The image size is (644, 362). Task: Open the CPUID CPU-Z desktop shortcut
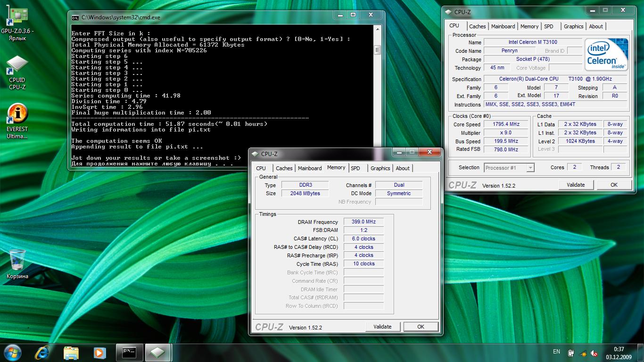[17, 73]
